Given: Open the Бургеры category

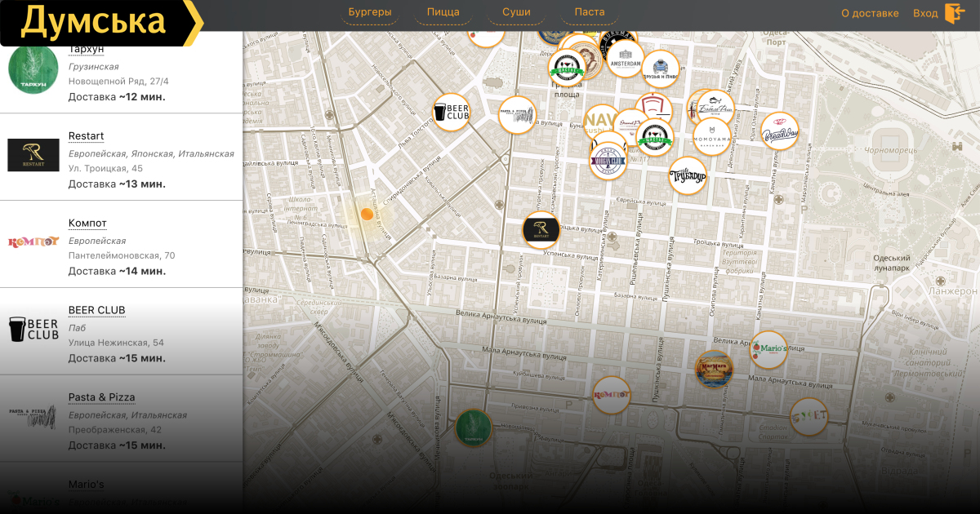Looking at the screenshot, I should point(370,12).
